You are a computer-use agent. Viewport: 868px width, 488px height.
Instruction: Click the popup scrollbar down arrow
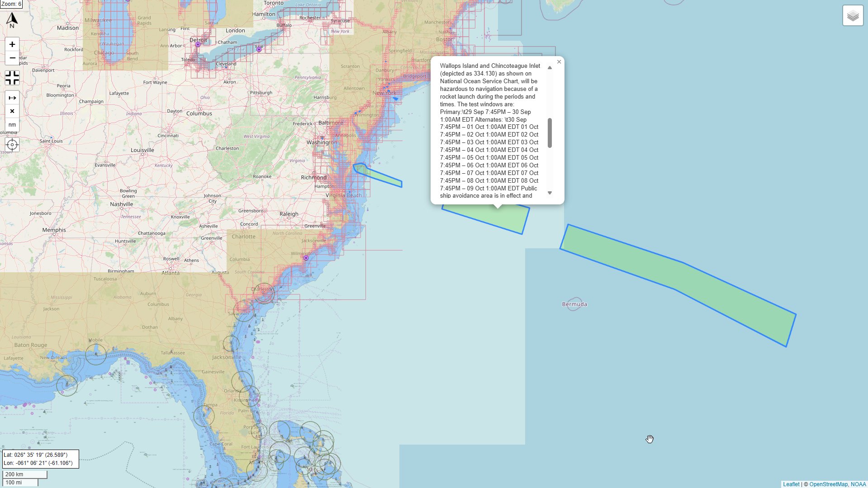click(550, 193)
